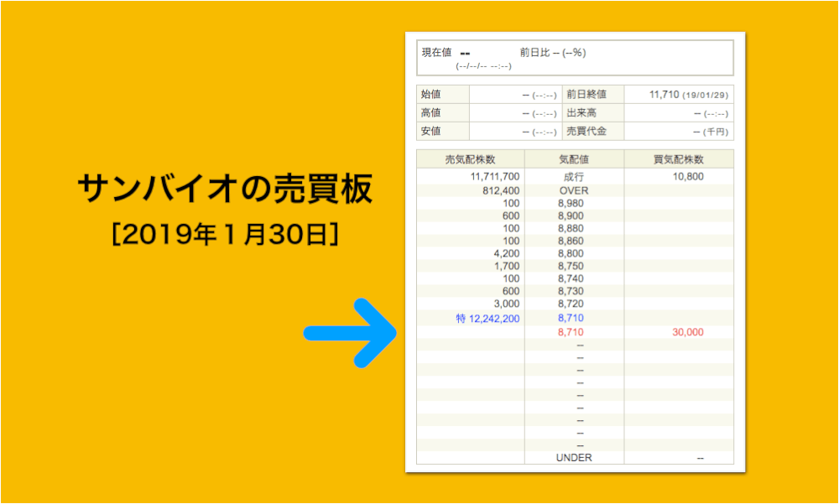
Task: Select the date text [2019年1月30日]
Action: pos(225,234)
